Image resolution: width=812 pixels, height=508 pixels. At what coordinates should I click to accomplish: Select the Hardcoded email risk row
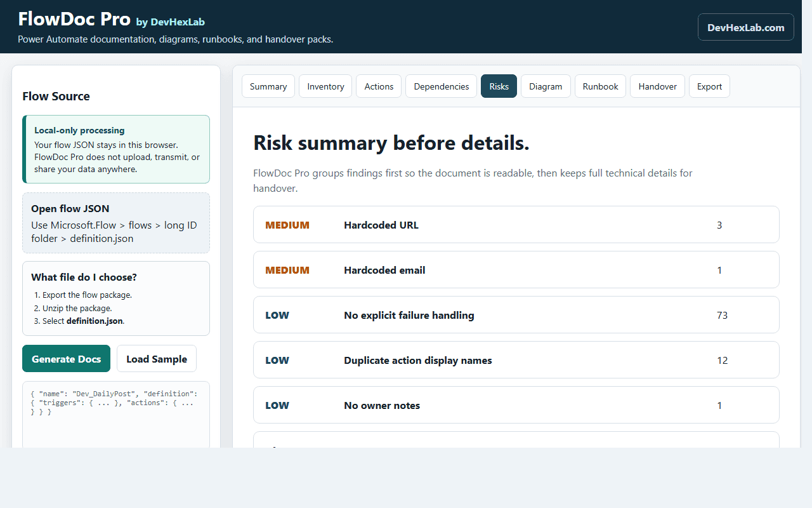[516, 270]
